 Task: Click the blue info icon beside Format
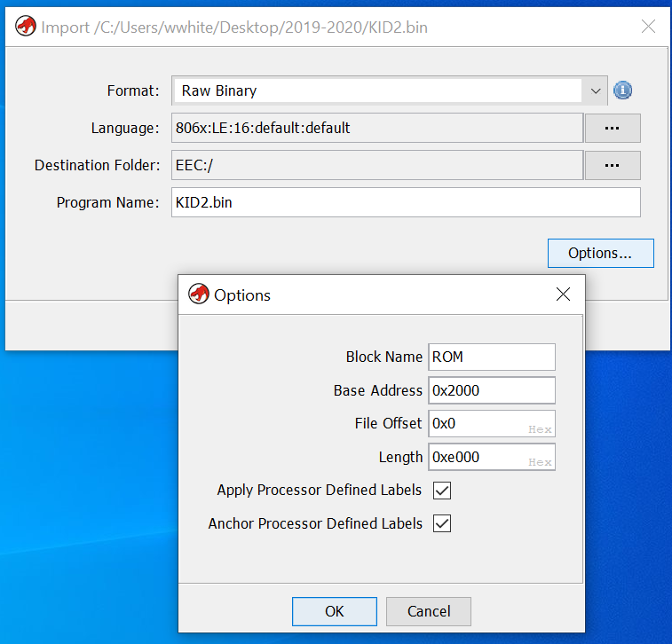tap(622, 90)
